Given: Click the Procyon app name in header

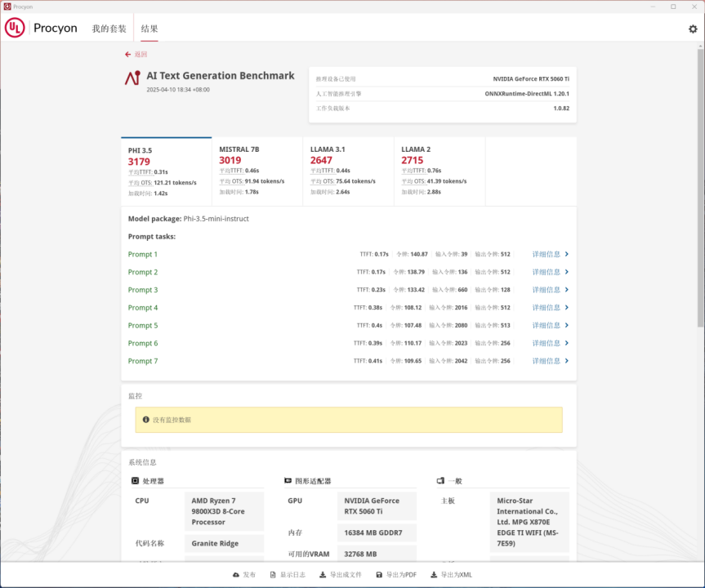Looking at the screenshot, I should point(56,28).
